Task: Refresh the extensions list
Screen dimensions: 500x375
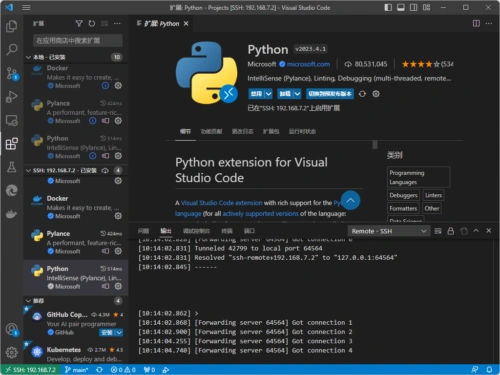Action: [92, 23]
